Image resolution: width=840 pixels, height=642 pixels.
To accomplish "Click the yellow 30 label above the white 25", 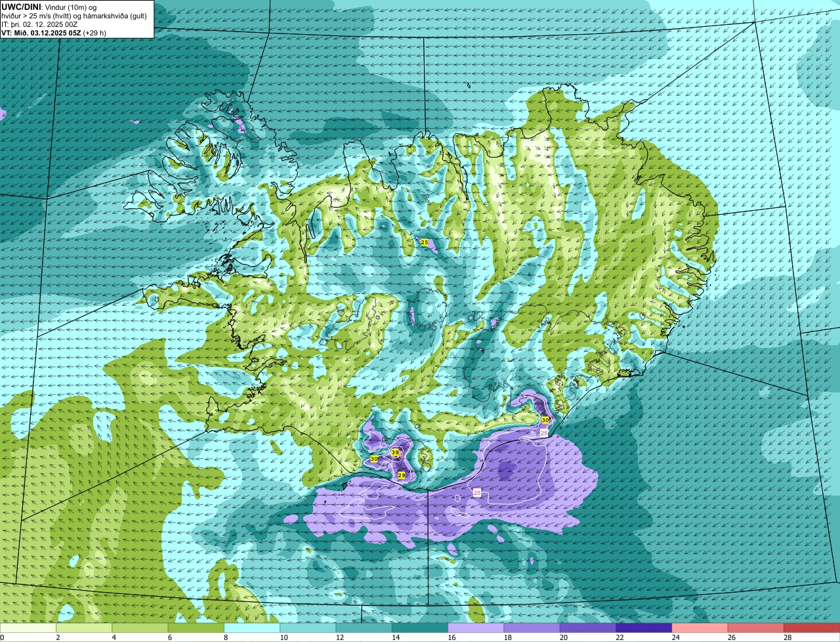I will pyautogui.click(x=545, y=419).
